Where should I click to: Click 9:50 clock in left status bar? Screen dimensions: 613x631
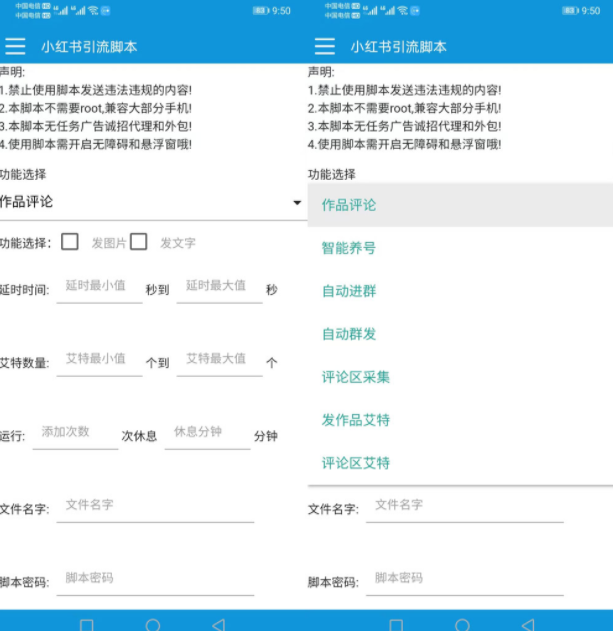[281, 11]
